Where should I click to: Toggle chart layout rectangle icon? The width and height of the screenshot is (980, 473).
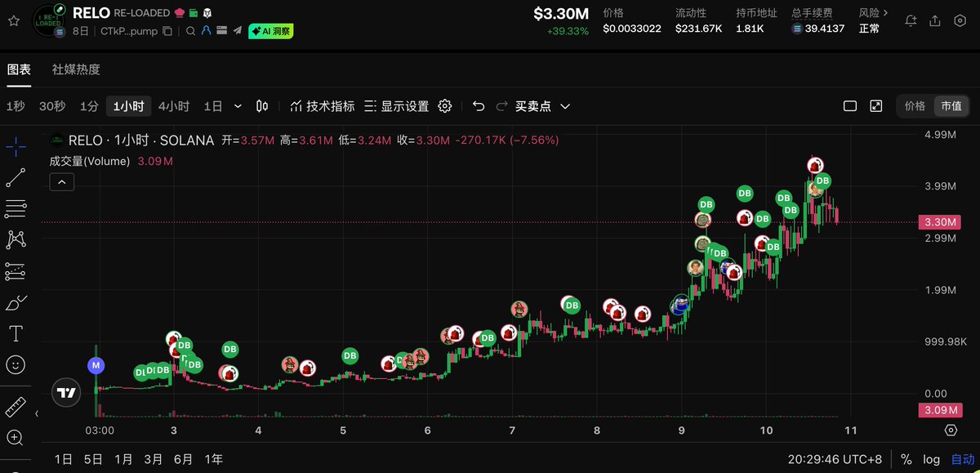point(849,106)
